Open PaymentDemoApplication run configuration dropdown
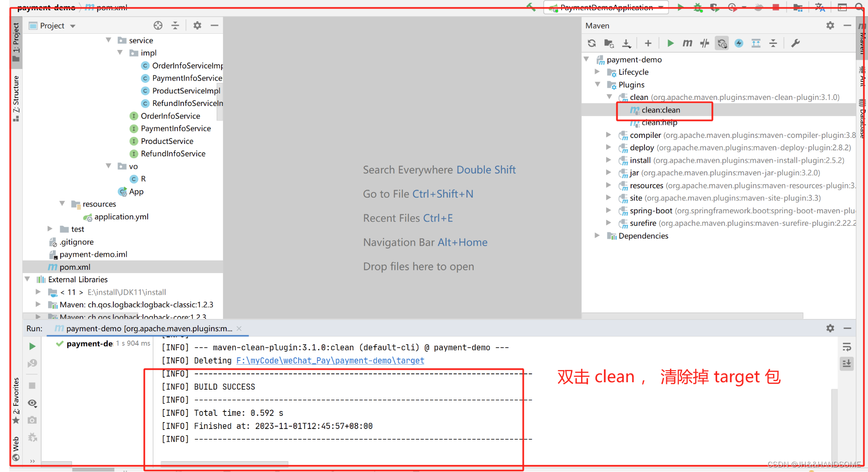 [606, 7]
